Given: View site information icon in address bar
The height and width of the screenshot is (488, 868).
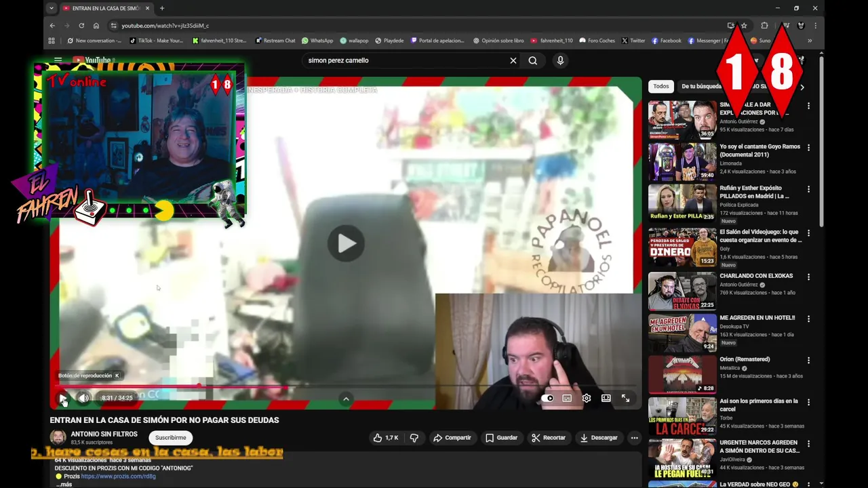Looking at the screenshot, I should click(x=113, y=26).
